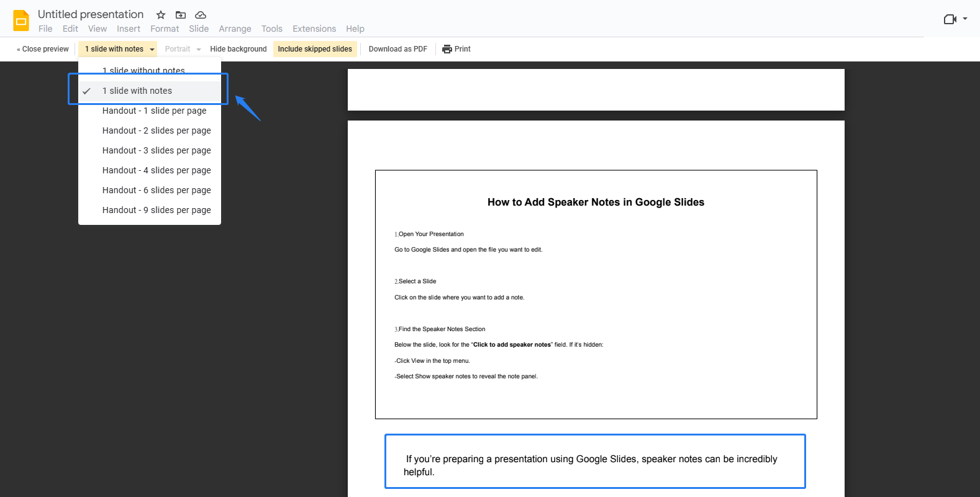Image resolution: width=980 pixels, height=497 pixels.
Task: Click the Print button with printer icon
Action: click(456, 49)
